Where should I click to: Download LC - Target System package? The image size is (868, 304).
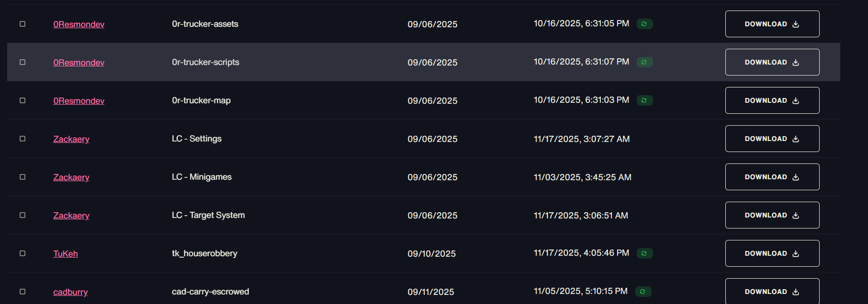pos(772,215)
